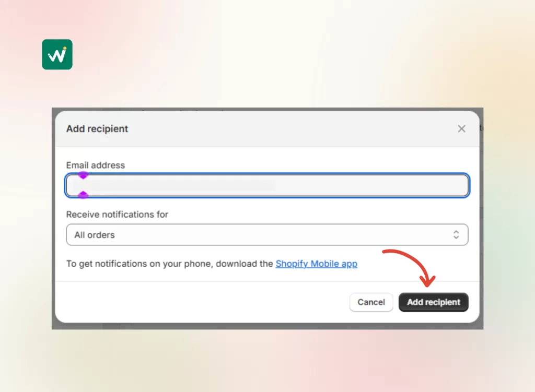Click the upper purple handle in email field
The width and height of the screenshot is (535, 392).
pyautogui.click(x=83, y=175)
